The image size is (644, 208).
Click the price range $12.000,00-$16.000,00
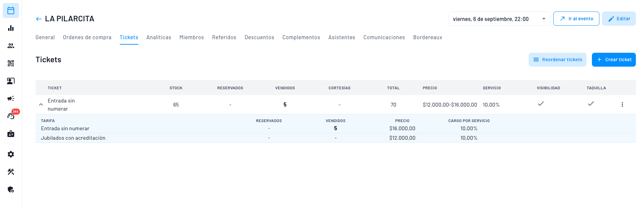[x=450, y=105]
